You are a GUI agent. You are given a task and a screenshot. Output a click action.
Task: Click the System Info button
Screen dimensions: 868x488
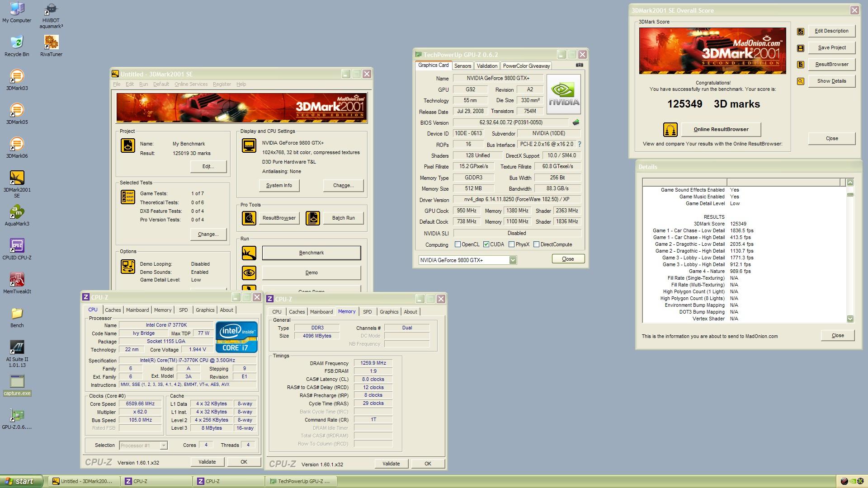coord(279,186)
